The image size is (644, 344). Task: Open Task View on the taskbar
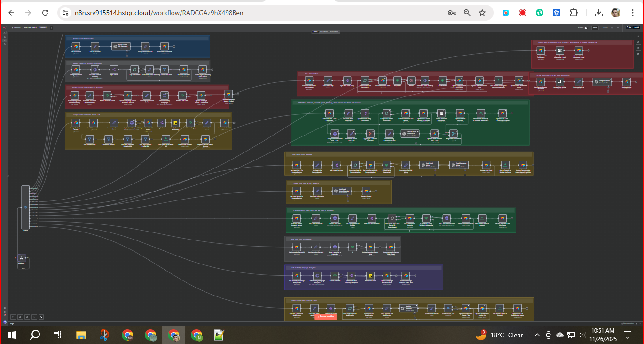(x=57, y=335)
